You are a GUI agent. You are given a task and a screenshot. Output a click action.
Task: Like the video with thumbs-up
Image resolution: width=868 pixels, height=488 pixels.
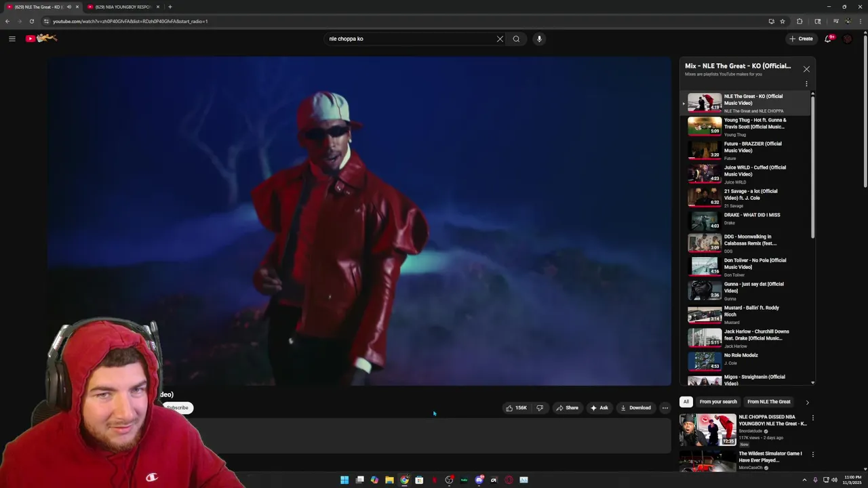pos(517,408)
